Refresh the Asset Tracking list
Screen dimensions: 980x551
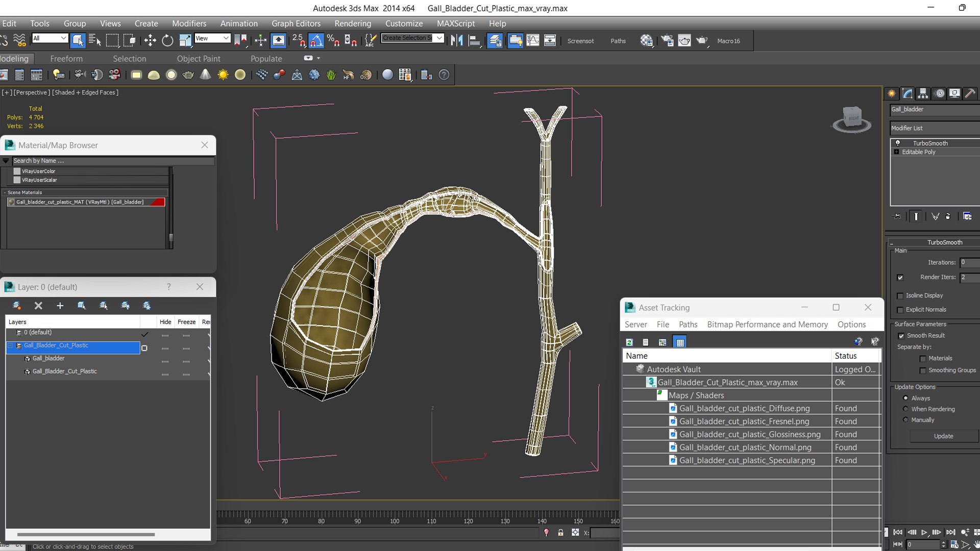coord(629,342)
